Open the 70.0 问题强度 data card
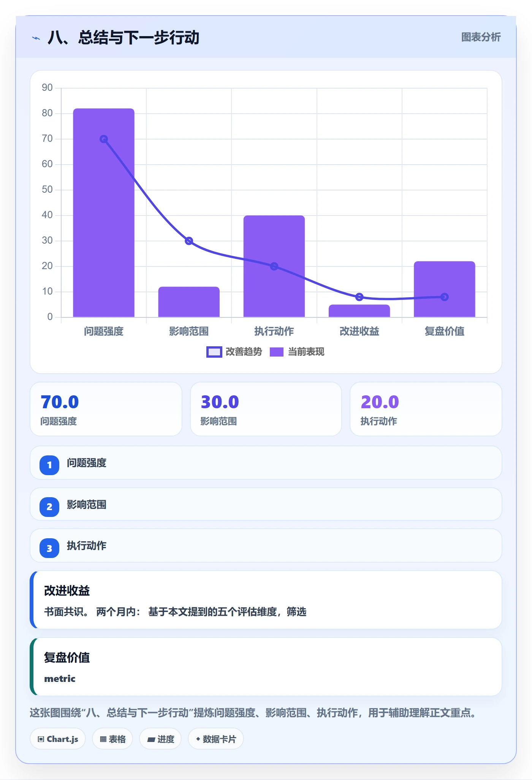This screenshot has width=532, height=780. [106, 409]
